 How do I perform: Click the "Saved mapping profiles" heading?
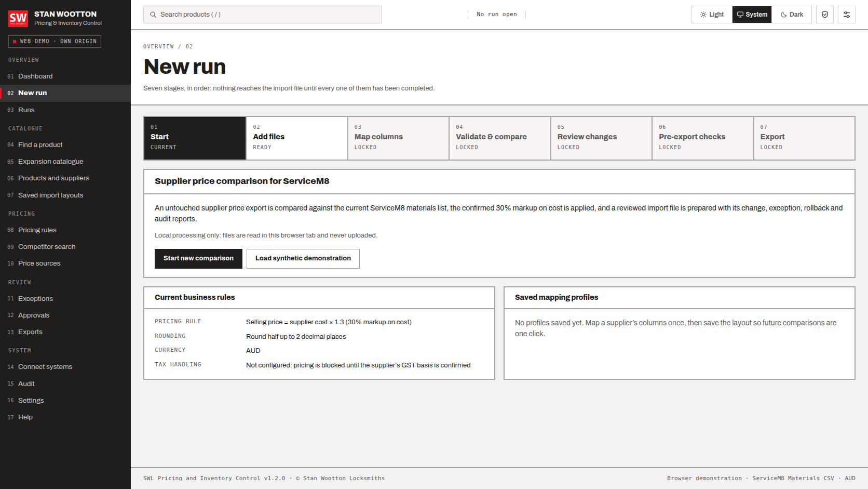point(557,297)
